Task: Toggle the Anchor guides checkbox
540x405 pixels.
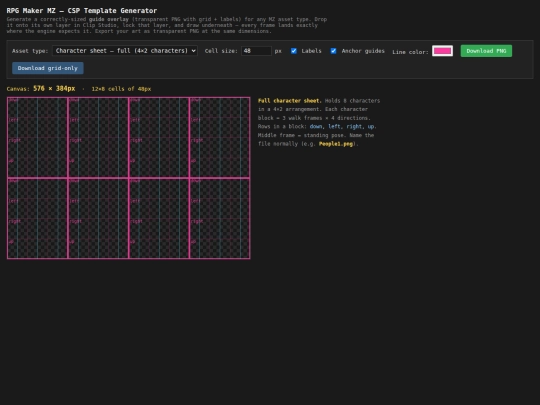Action: coord(333,51)
